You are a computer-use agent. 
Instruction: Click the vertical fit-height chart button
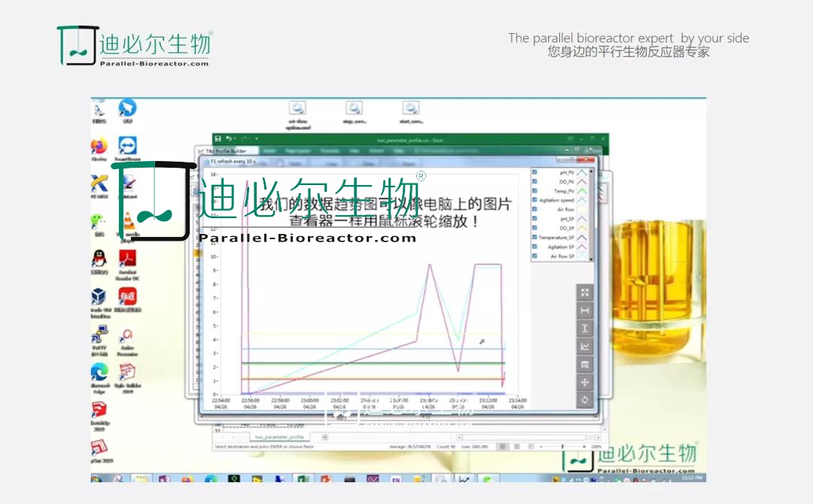(585, 329)
